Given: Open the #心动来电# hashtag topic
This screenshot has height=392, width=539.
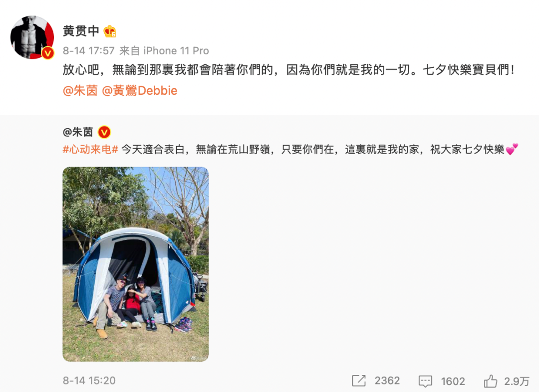Looking at the screenshot, I should coord(90,150).
